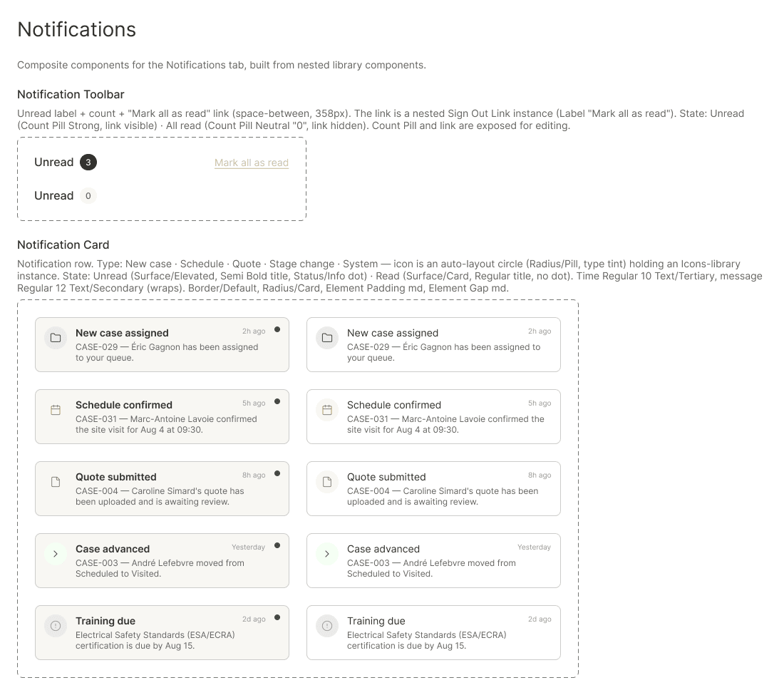Screen dimensions: 784x695
Task: Open the bold "New case assigned" title
Action: (x=122, y=333)
